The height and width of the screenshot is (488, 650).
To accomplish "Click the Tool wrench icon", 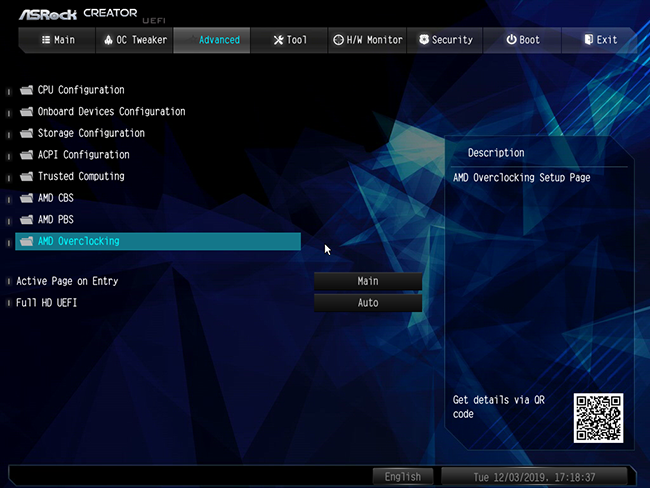I will tap(279, 40).
